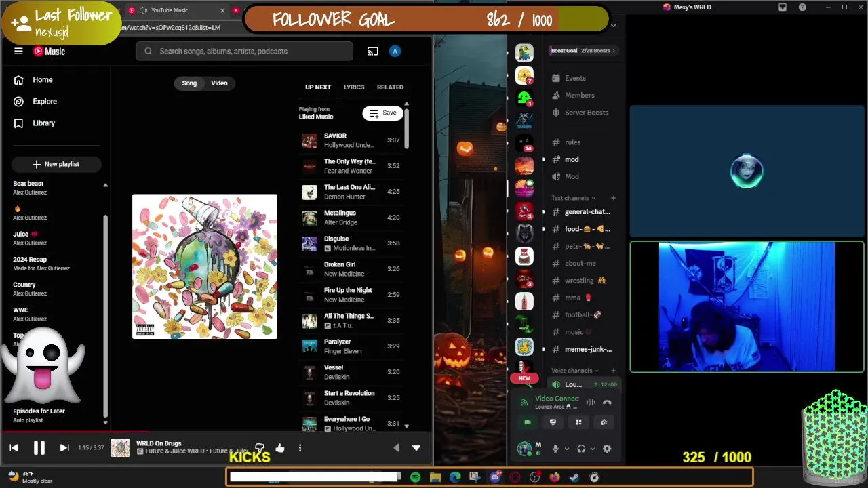Image resolution: width=868 pixels, height=488 pixels.
Task: Switch to the RELATED tab
Action: tap(390, 87)
